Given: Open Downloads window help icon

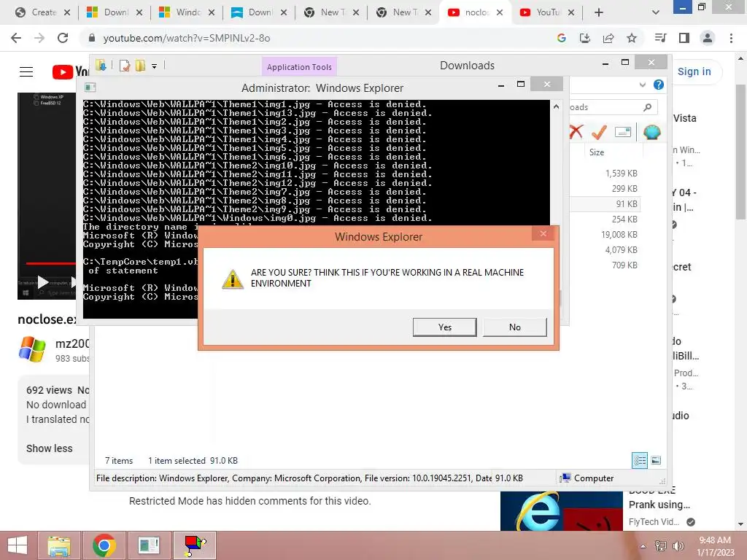Looking at the screenshot, I should pos(659,85).
